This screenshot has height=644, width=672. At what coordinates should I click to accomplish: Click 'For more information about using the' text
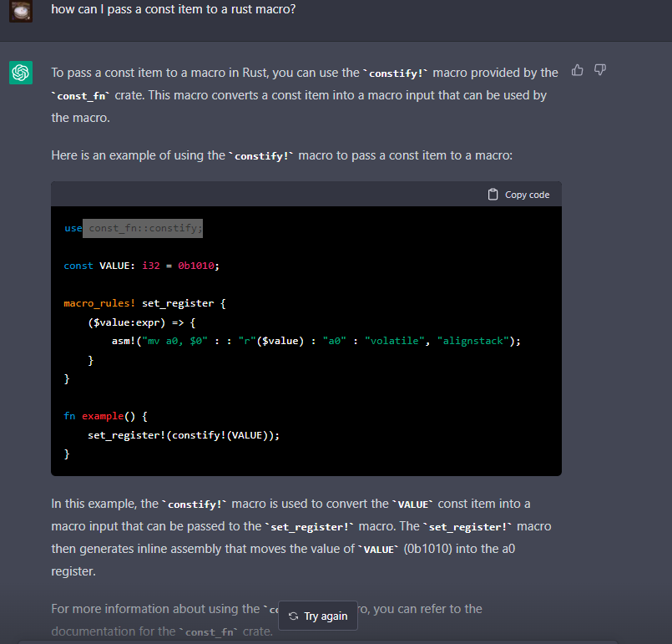tap(155, 609)
